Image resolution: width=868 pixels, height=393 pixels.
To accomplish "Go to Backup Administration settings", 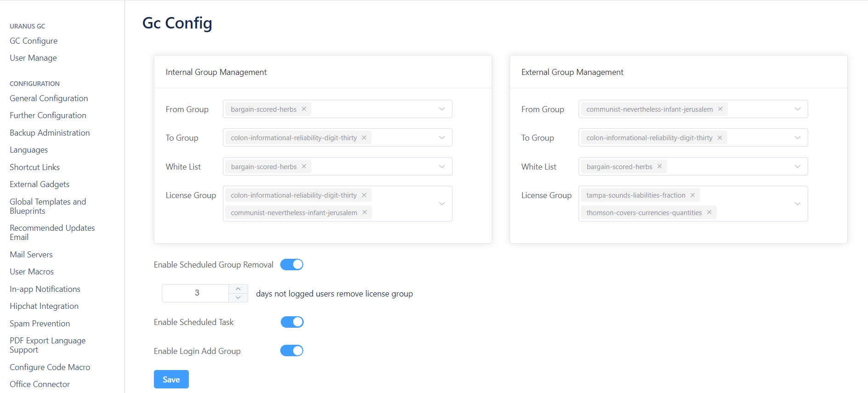I will [50, 133].
